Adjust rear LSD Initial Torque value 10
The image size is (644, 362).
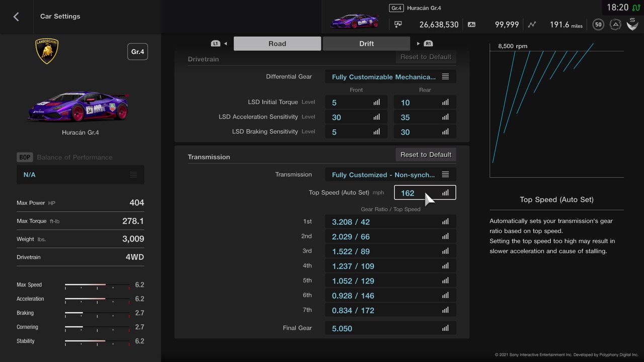(x=425, y=102)
